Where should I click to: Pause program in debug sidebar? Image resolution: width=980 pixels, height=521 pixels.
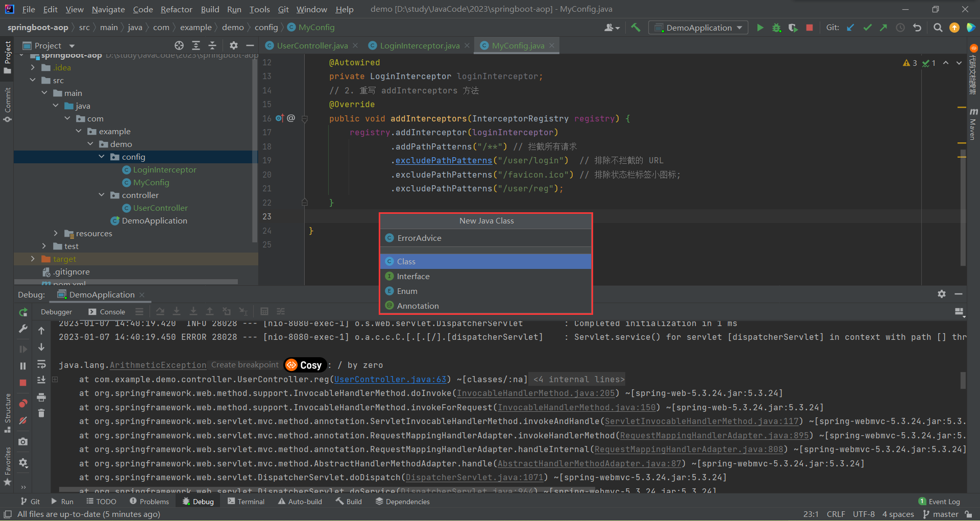point(23,366)
